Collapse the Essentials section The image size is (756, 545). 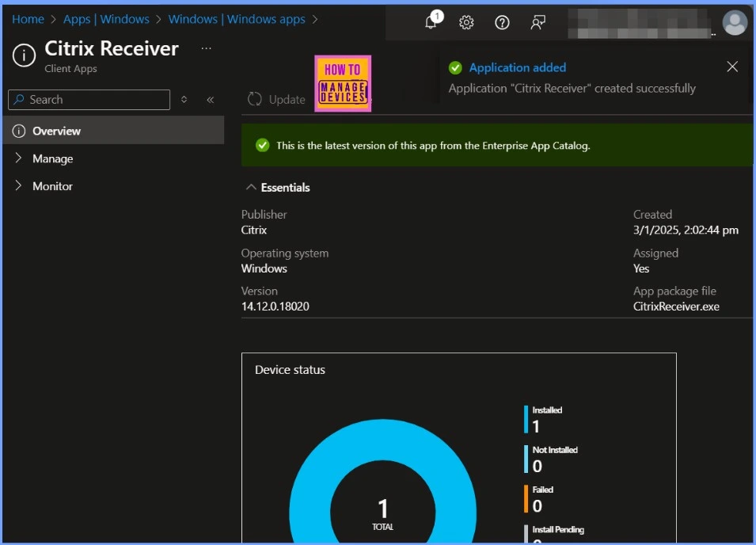click(251, 187)
